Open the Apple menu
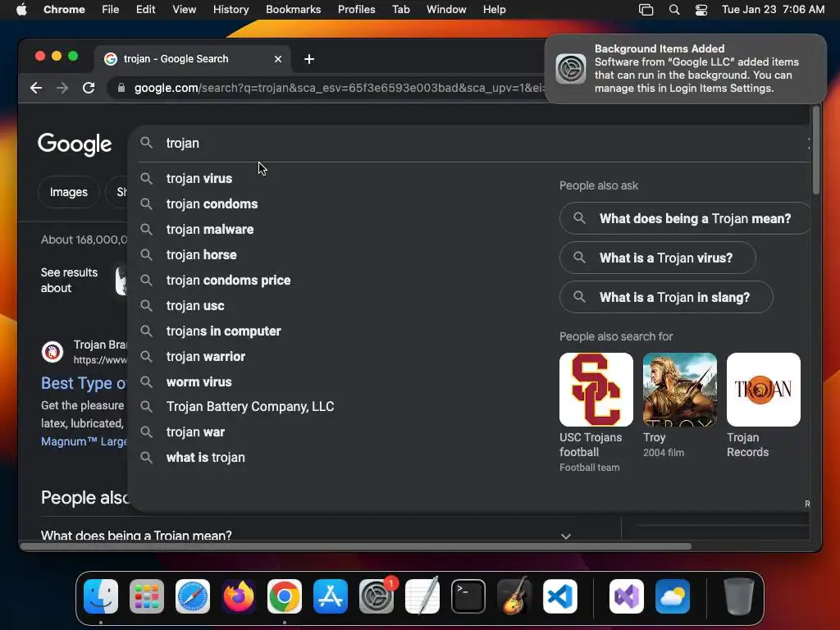 click(21, 10)
